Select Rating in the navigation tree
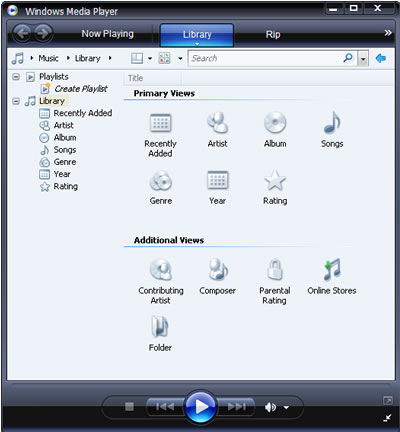The height and width of the screenshot is (432, 400). tap(65, 186)
